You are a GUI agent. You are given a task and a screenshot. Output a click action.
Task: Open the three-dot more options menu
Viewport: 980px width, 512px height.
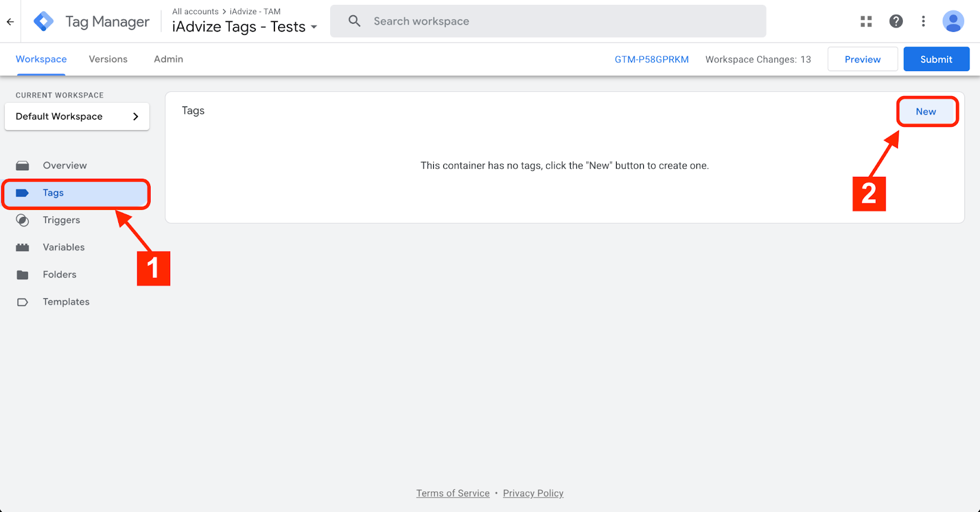(x=924, y=21)
